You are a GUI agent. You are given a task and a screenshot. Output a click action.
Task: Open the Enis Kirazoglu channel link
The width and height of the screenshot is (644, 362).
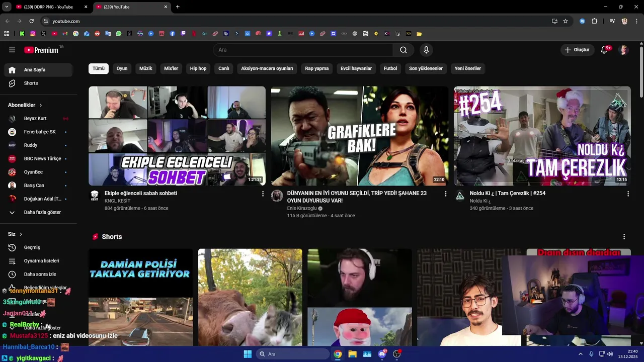302,208
